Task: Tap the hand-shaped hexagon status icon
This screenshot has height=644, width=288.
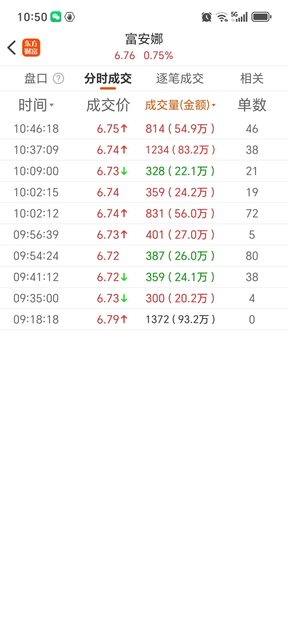Action: point(70,17)
